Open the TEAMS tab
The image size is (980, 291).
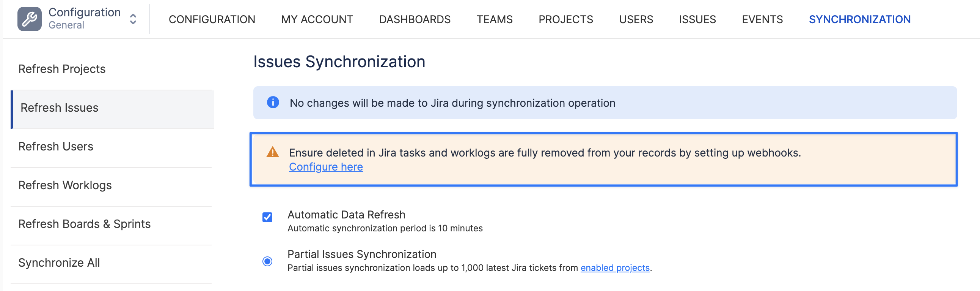click(x=495, y=19)
